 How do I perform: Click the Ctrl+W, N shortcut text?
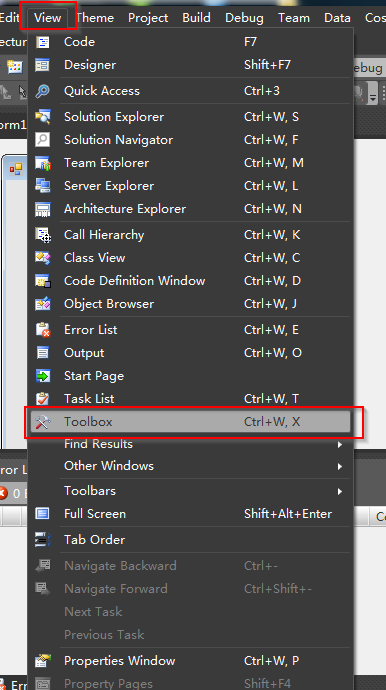point(273,209)
